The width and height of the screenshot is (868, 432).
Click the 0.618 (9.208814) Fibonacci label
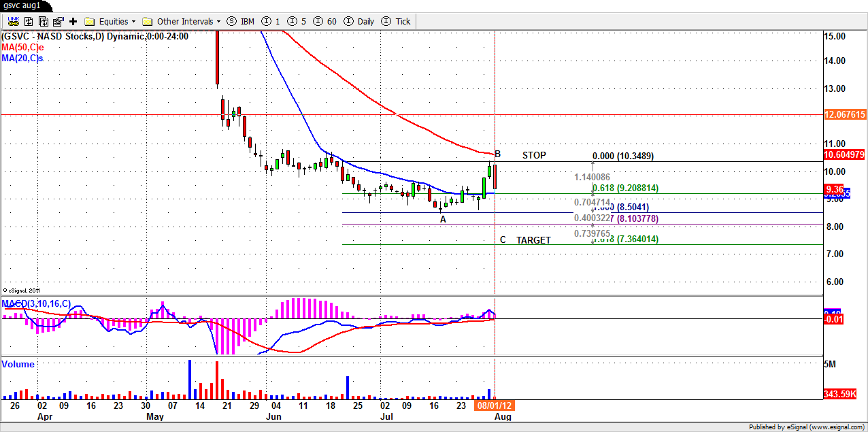point(625,188)
